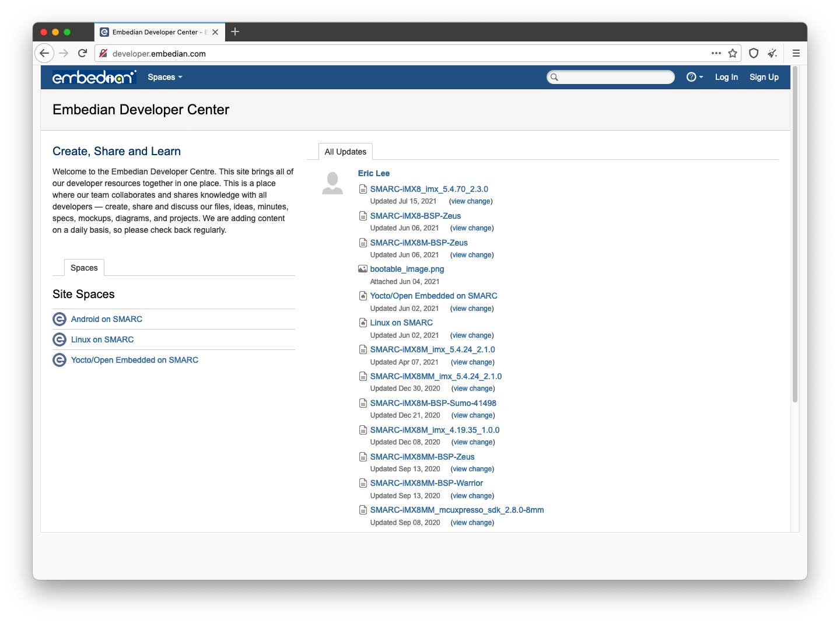Screen dimensions: 840x623
Task: Open the help question mark menu
Action: [x=695, y=77]
